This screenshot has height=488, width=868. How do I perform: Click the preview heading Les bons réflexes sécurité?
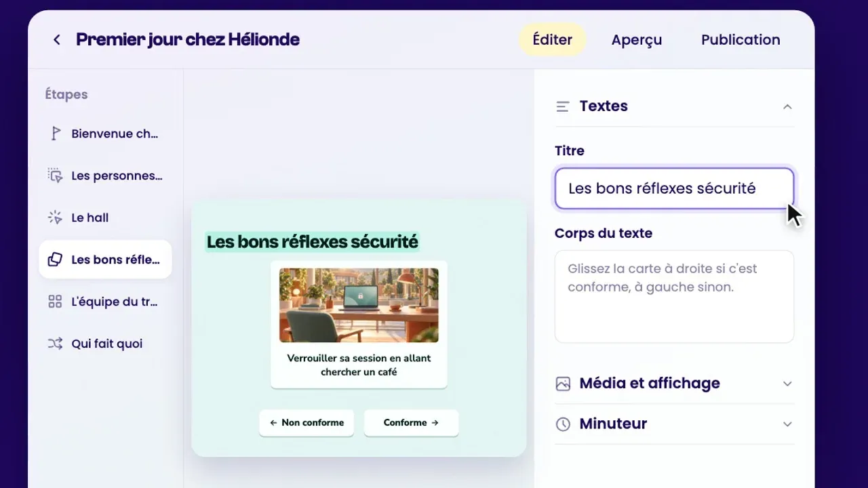(312, 241)
